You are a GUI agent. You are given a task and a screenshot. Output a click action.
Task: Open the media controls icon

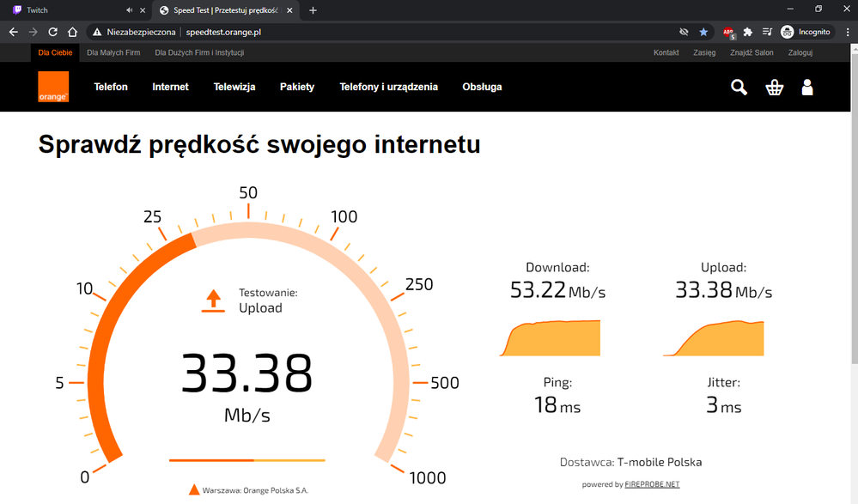point(767,33)
